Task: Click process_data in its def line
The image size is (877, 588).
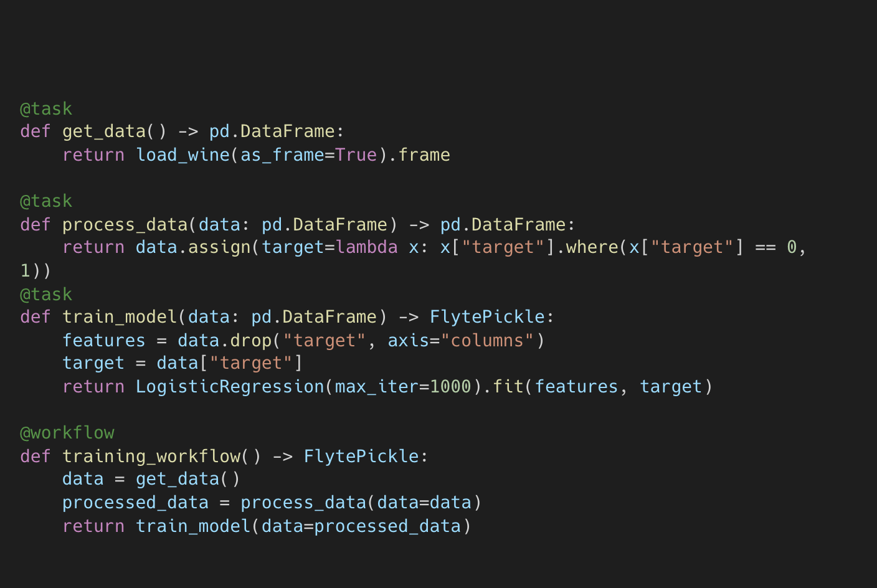Action: point(125,225)
